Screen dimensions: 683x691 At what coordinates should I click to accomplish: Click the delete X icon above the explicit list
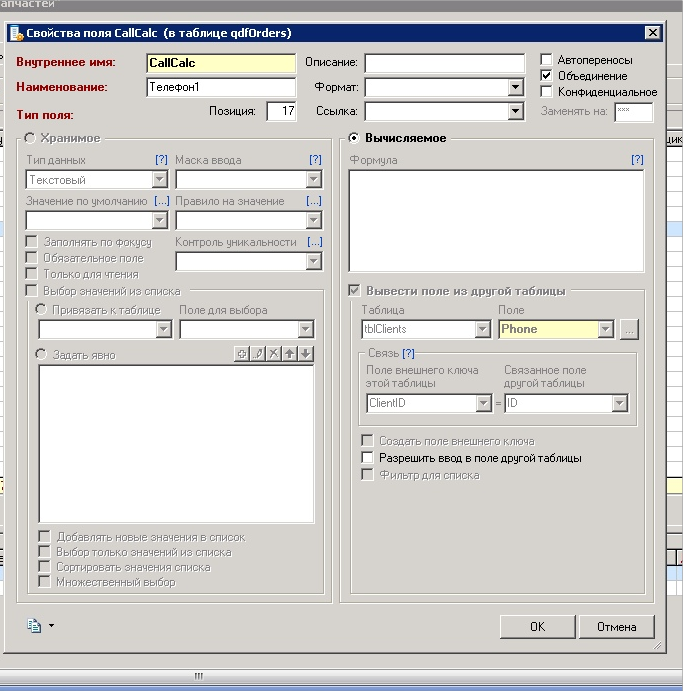[273, 354]
